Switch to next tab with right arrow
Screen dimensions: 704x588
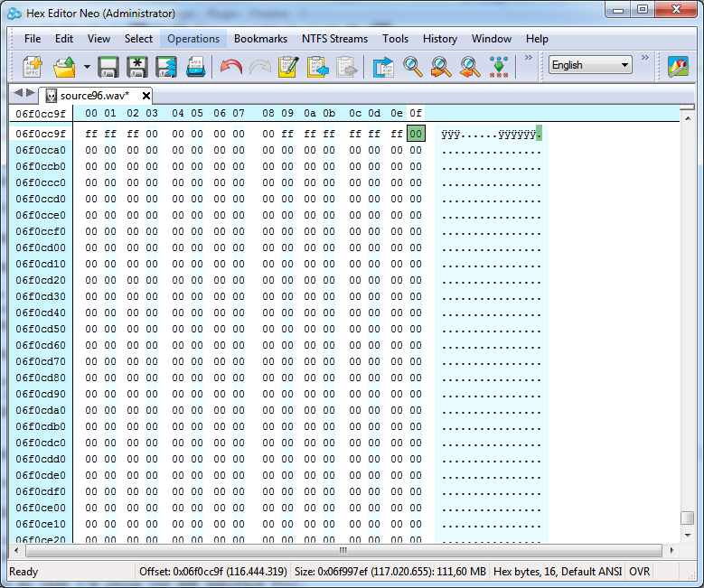coord(31,93)
